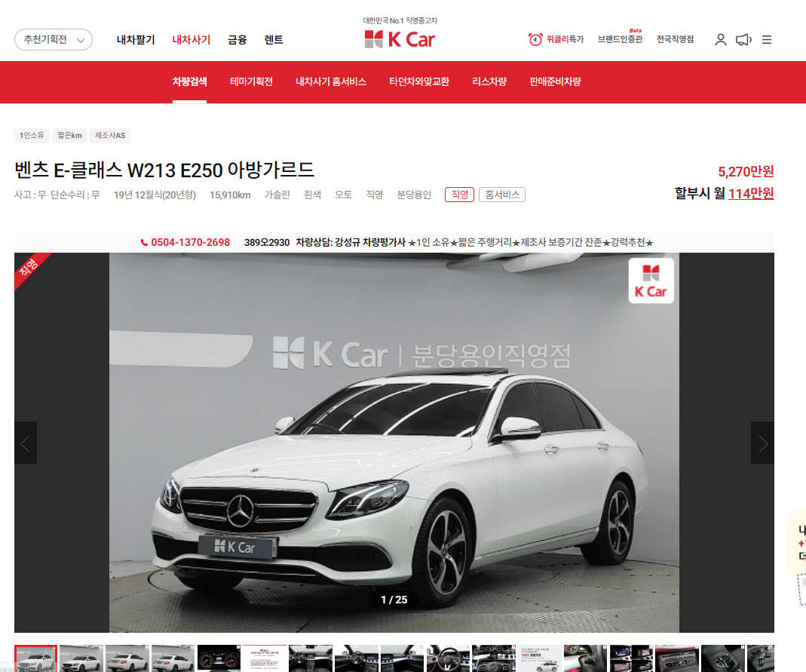Select the 리스차량 tab
Screen dimensions: 806x672
click(x=489, y=81)
